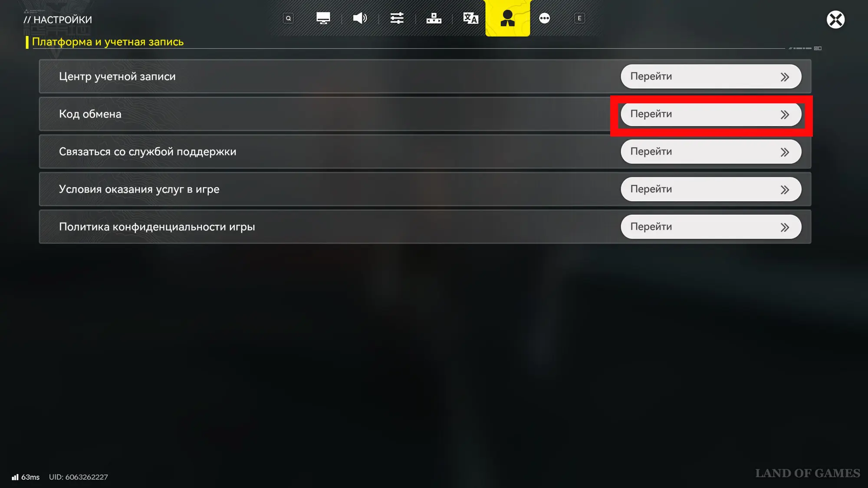The height and width of the screenshot is (488, 868).
Task: Open the audio settings speaker icon
Action: [x=360, y=18]
